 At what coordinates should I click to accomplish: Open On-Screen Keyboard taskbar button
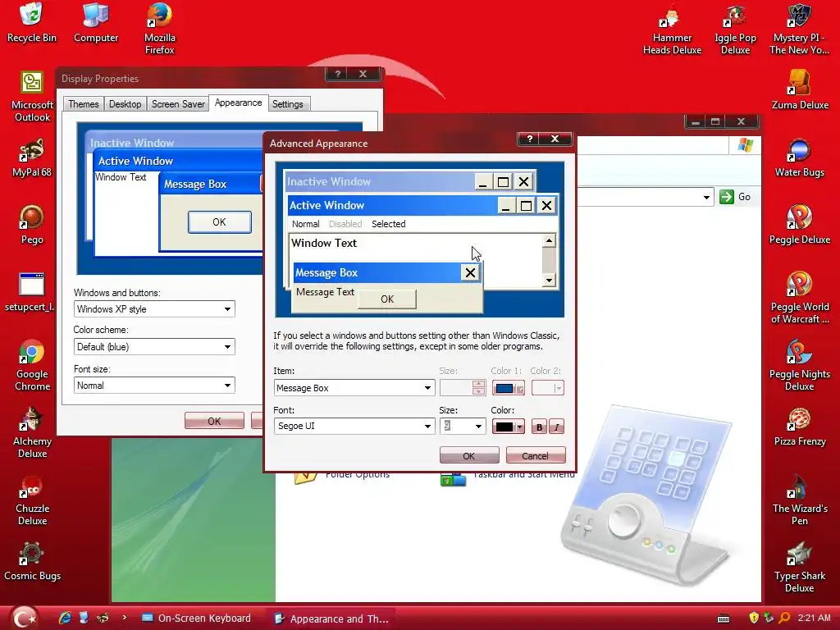(197, 618)
